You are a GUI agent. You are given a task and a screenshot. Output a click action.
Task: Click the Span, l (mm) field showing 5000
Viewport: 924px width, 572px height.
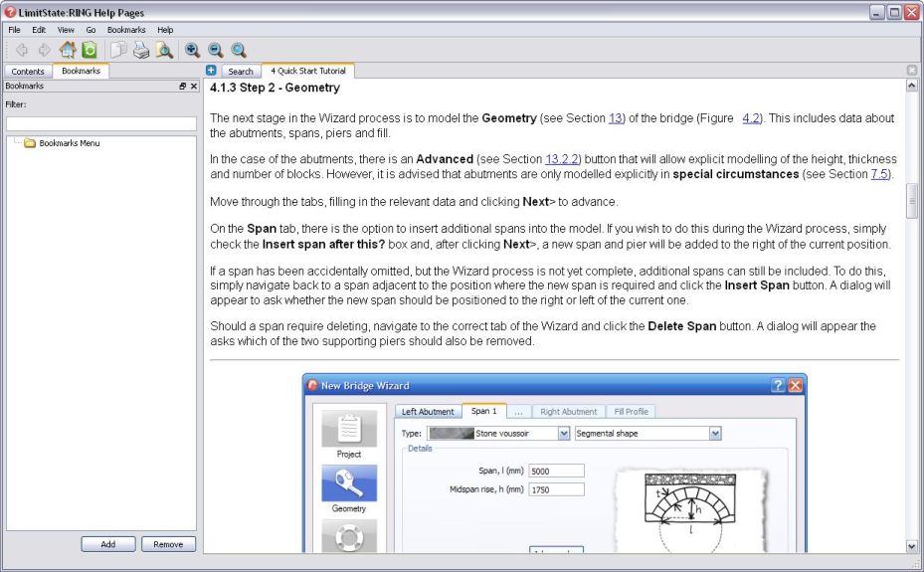556,471
